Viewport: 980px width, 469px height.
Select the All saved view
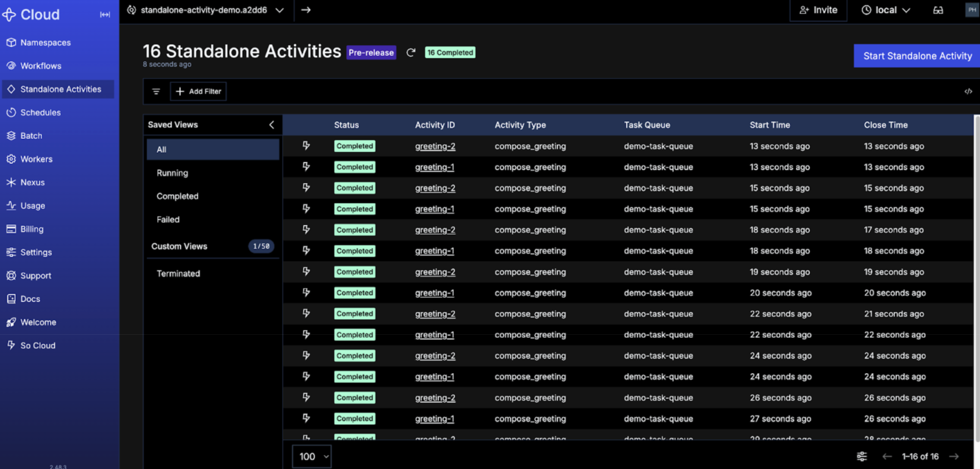(x=213, y=150)
